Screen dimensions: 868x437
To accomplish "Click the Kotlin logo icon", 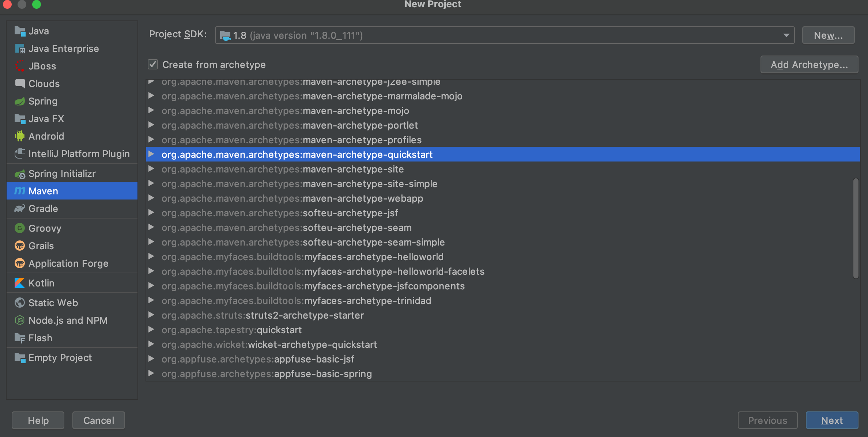I will (x=19, y=283).
